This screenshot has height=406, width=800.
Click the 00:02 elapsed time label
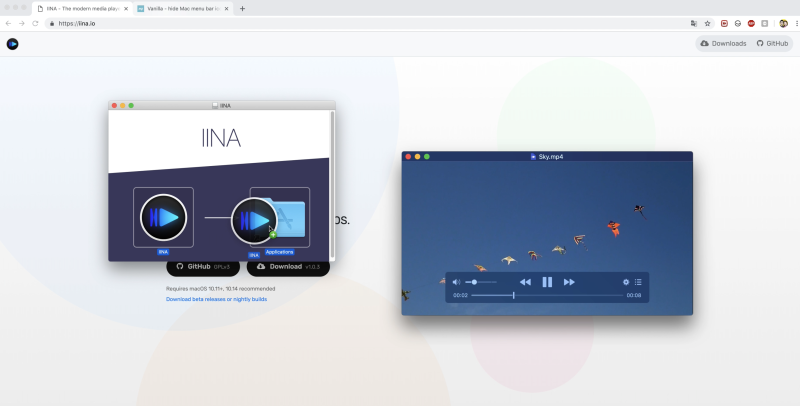pos(460,295)
